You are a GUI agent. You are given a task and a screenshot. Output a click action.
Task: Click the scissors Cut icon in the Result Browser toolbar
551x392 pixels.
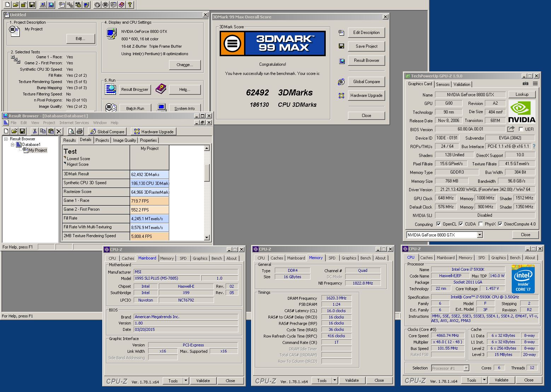[35, 131]
